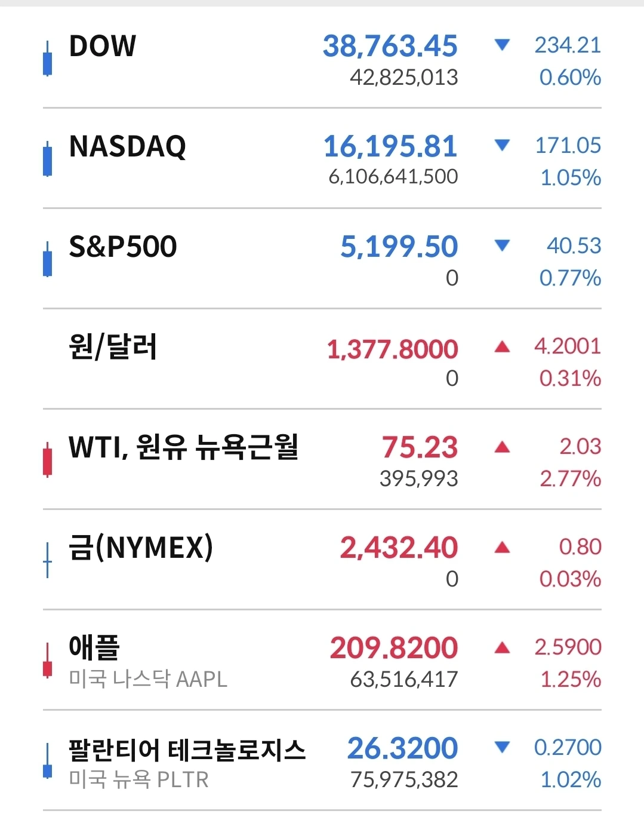Open 팔란티어 테크놀로지스 stock page
The image size is (644, 823).
pyautogui.click(x=187, y=750)
